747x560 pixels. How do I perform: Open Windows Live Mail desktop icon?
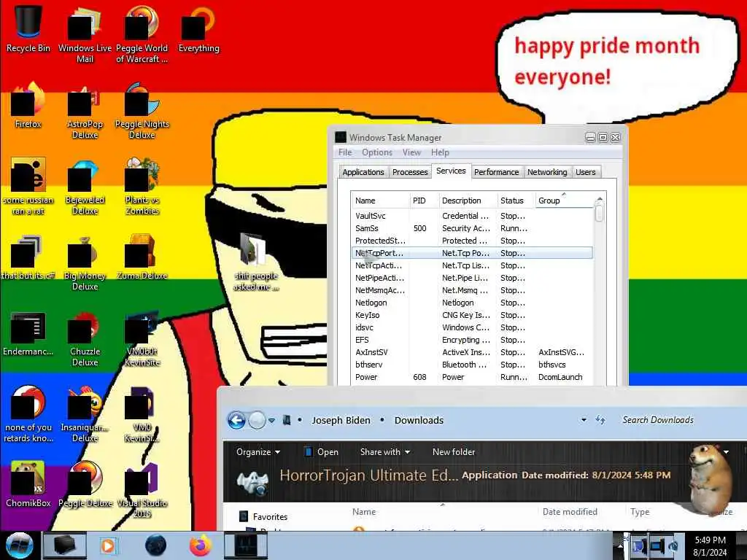tap(85, 34)
